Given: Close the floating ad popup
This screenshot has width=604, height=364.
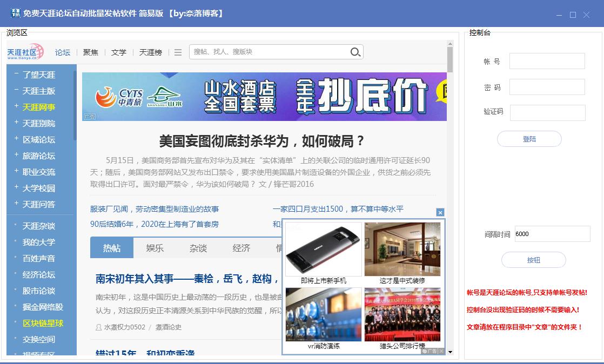Looking at the screenshot, I should pos(440,212).
